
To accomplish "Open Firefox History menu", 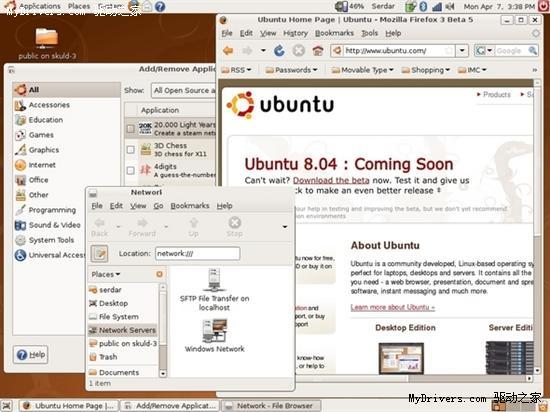I will [295, 33].
